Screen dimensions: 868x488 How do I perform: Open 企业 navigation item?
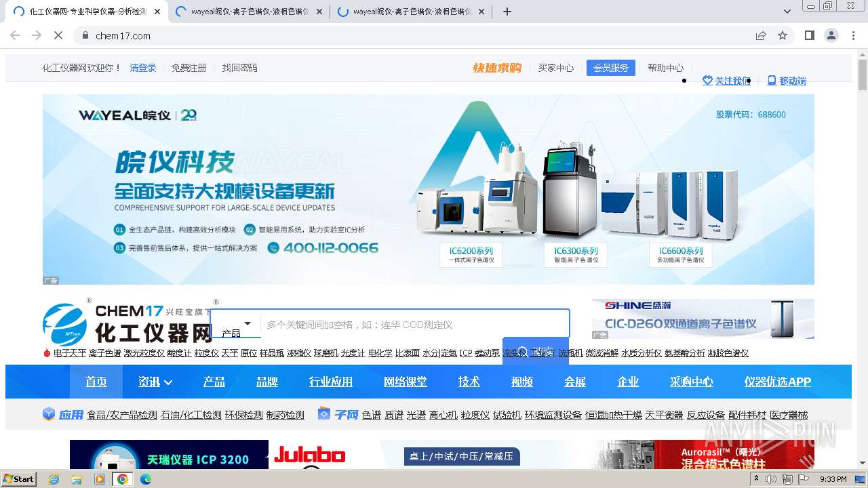pos(628,382)
